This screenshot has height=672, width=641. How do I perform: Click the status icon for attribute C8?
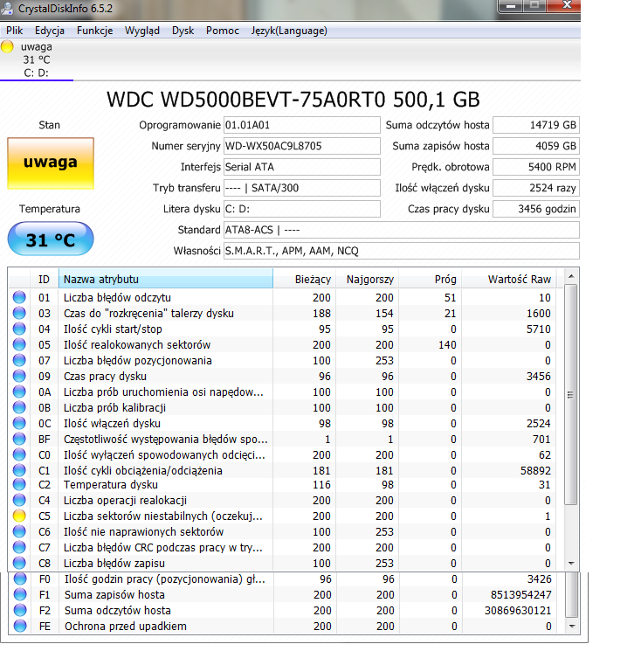(x=19, y=563)
